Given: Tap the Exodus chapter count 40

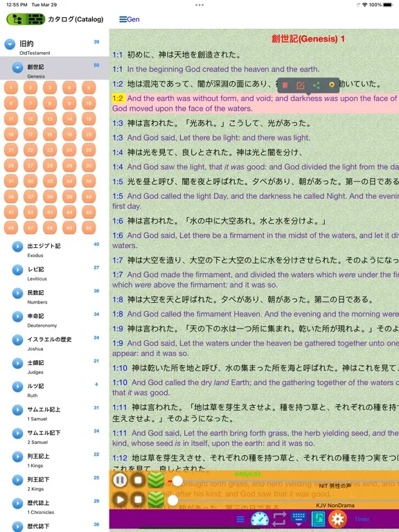Looking at the screenshot, I should coord(96,245).
